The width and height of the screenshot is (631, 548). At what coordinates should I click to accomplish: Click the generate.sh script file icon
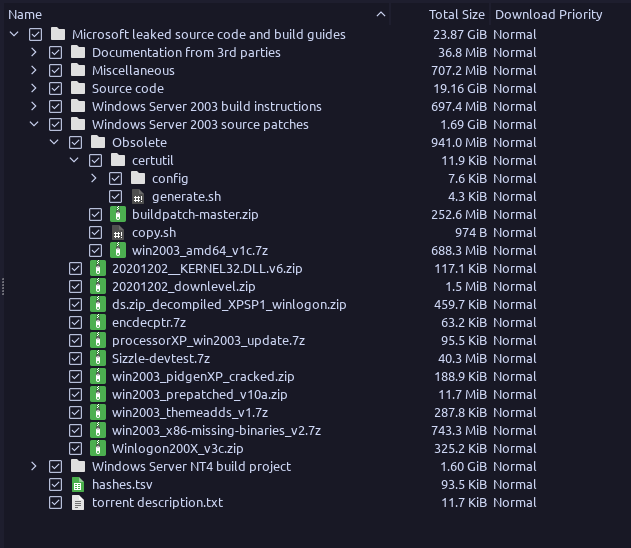click(x=138, y=196)
